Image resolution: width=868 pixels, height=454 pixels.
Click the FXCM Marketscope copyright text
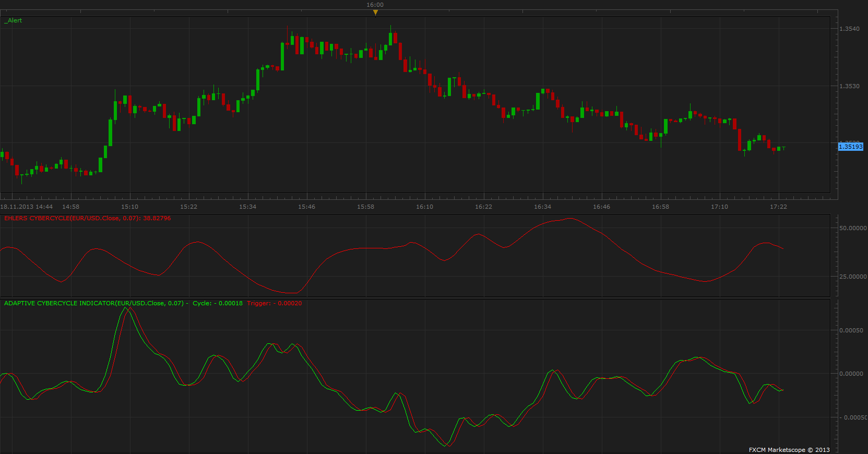coord(789,450)
